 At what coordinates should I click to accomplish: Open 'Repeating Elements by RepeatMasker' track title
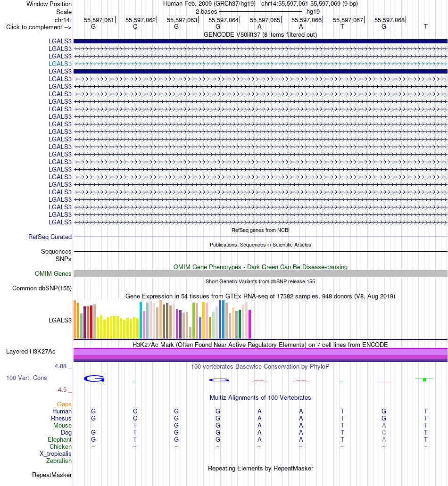coord(260,469)
